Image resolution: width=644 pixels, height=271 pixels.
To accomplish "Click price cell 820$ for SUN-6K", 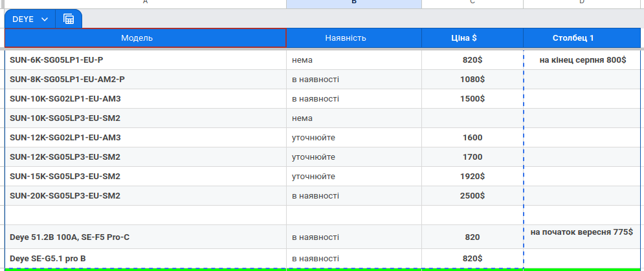I will 472,60.
